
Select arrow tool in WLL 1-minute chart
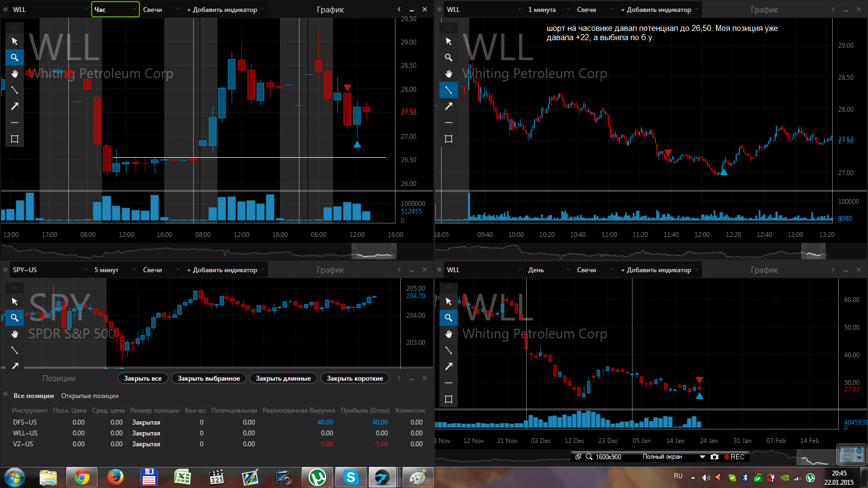[449, 106]
